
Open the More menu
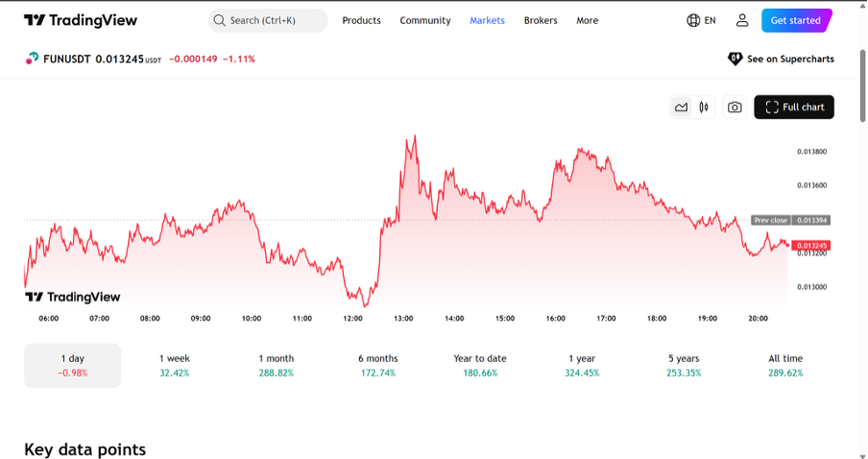588,20
